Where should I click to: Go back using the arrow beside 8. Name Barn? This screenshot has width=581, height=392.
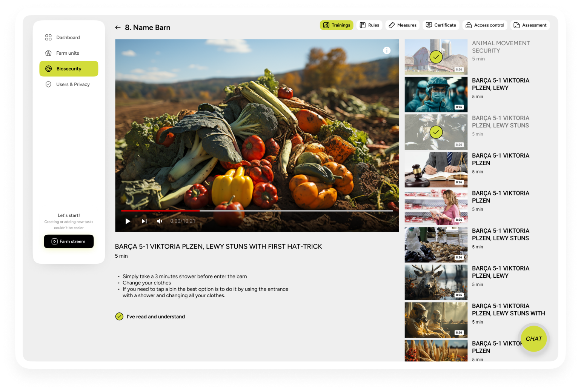[x=118, y=28]
